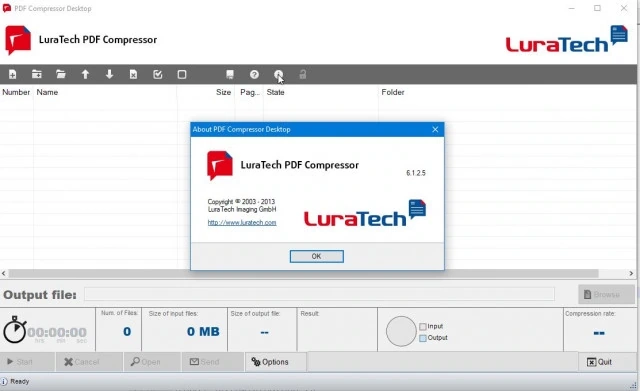Open help via question mark icon
Screen dimensions: 640x391
(x=254, y=74)
